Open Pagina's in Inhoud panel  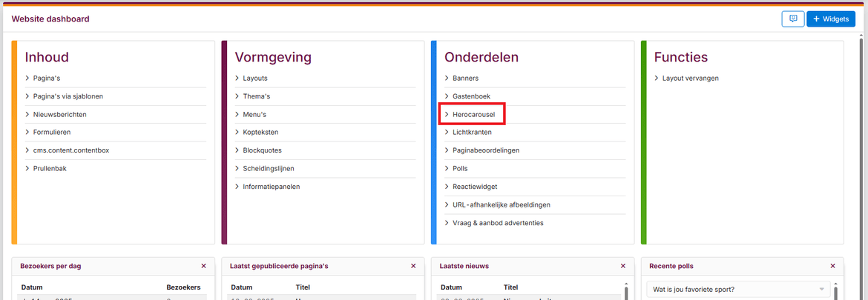[x=46, y=78]
